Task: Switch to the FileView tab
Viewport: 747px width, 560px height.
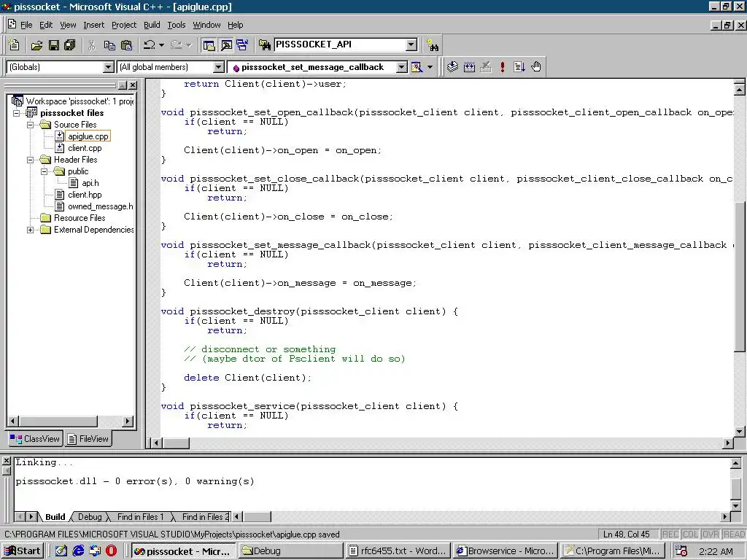Action: [88, 439]
